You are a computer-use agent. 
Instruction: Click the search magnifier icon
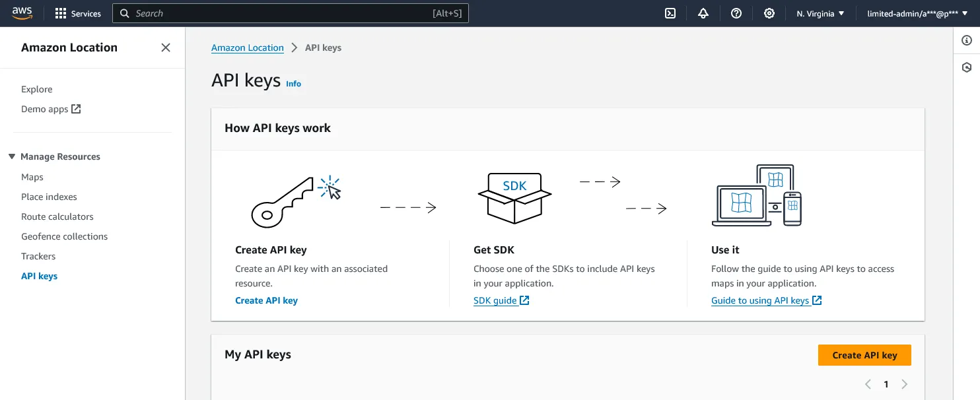coord(125,13)
